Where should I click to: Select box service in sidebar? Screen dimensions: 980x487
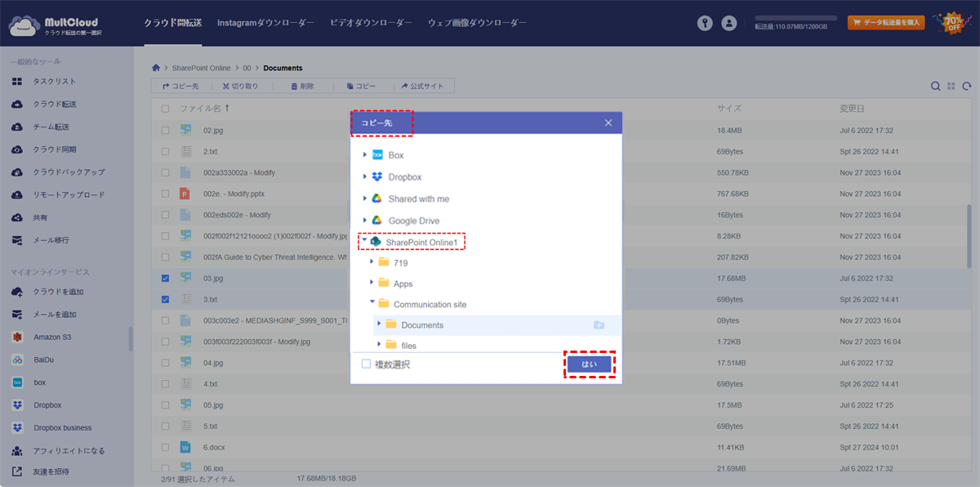click(39, 382)
